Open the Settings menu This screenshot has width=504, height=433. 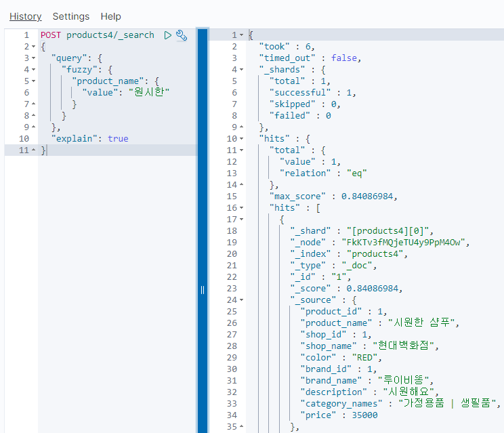point(70,16)
